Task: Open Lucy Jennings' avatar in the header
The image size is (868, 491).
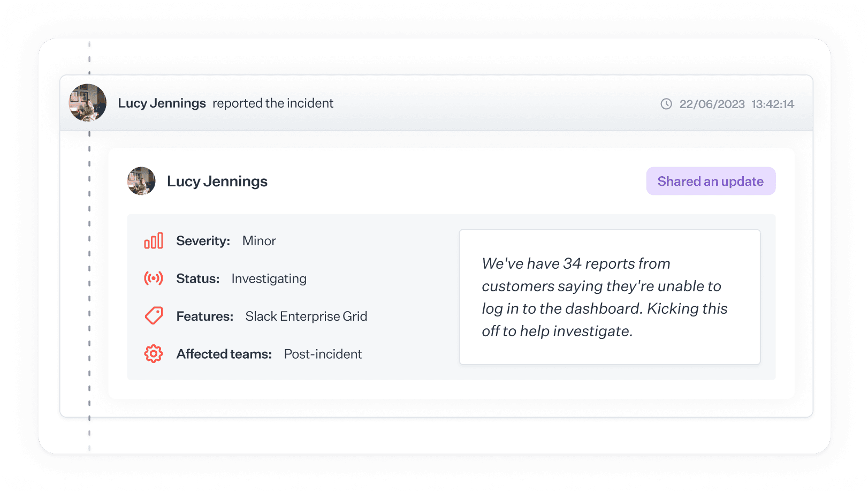Action: tap(87, 102)
